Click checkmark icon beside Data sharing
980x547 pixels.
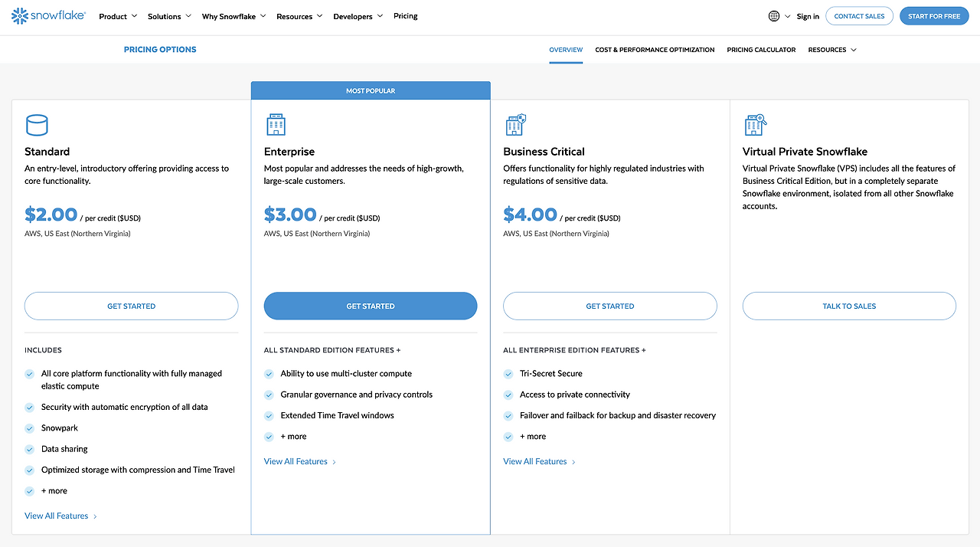[30, 450]
